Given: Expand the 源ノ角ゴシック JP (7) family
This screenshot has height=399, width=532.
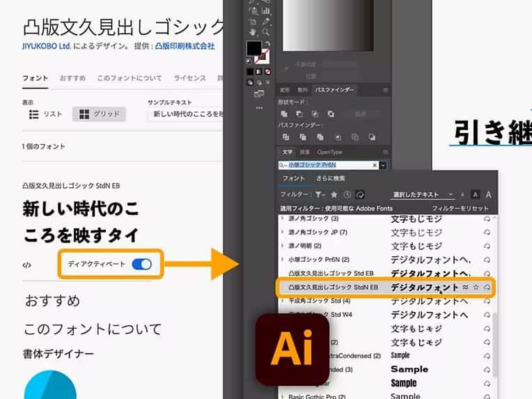Looking at the screenshot, I should (282, 233).
